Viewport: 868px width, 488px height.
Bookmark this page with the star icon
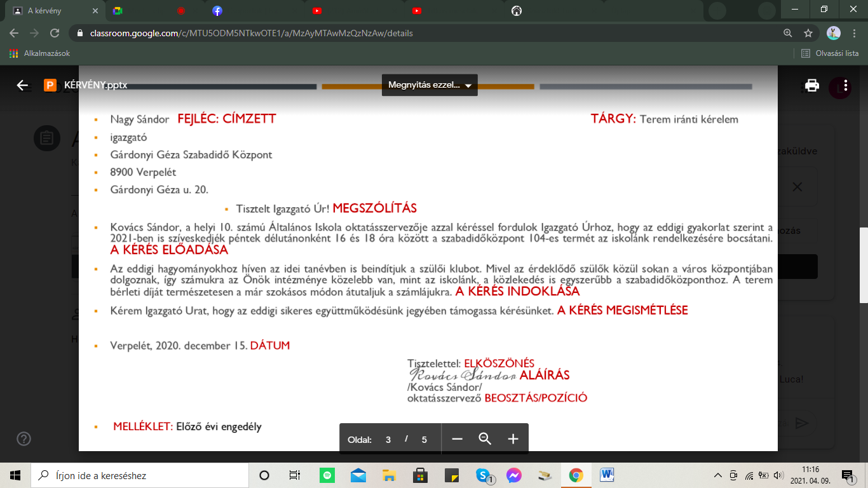point(808,33)
